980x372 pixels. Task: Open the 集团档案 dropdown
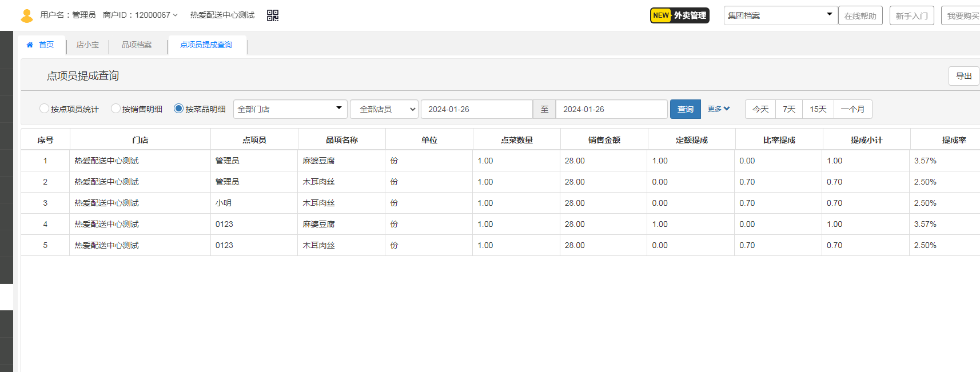[780, 15]
